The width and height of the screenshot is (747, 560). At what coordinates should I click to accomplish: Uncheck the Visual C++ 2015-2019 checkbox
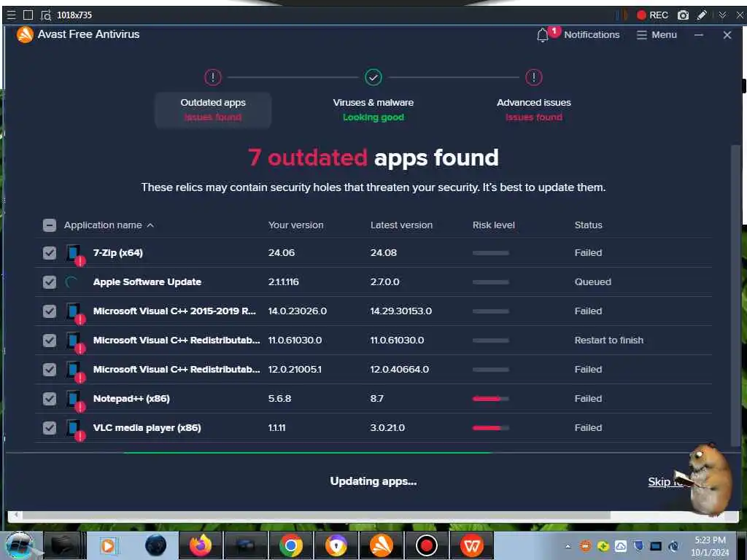tap(50, 311)
